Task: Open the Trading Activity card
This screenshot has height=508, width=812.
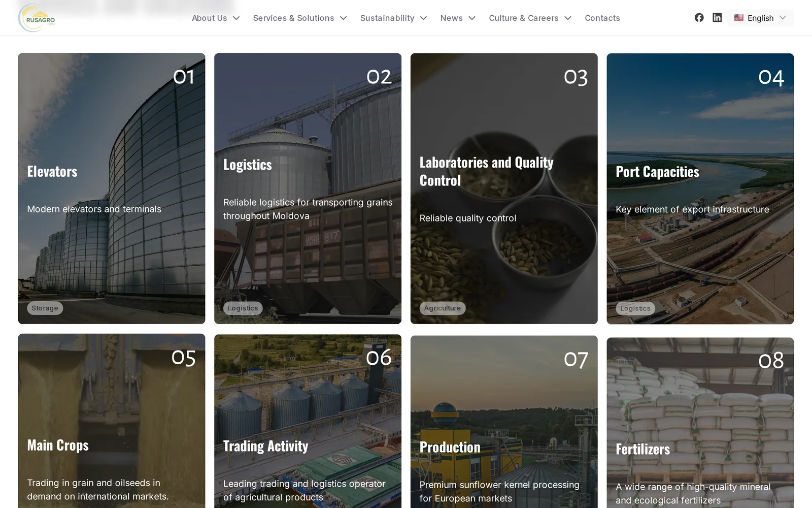Action: tap(308, 421)
